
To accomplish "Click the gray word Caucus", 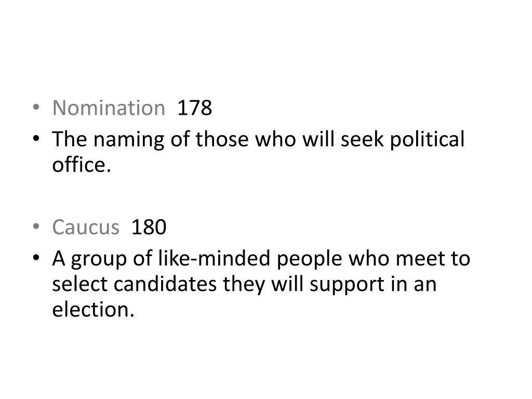I will pos(86,227).
